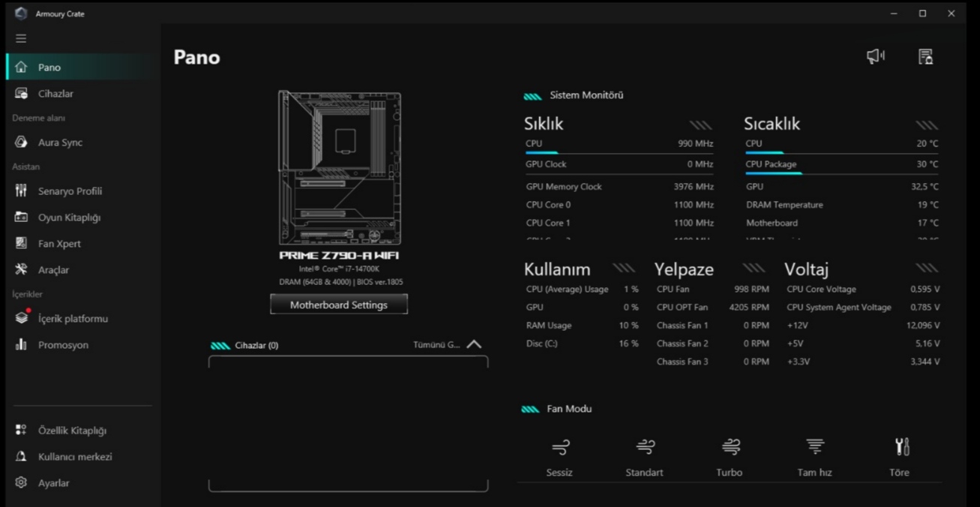980x507 pixels.
Task: Click the Senaryo Profili sliders icon
Action: pyautogui.click(x=21, y=190)
